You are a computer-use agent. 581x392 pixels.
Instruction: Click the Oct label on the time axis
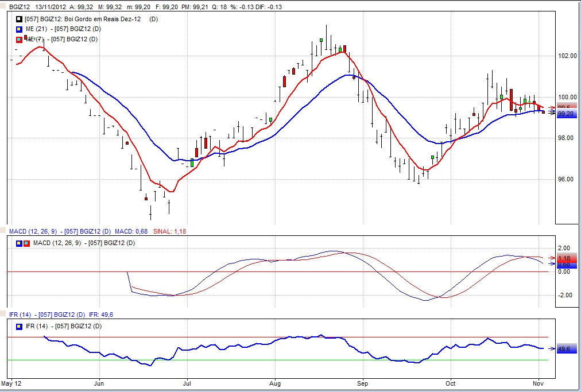point(451,382)
